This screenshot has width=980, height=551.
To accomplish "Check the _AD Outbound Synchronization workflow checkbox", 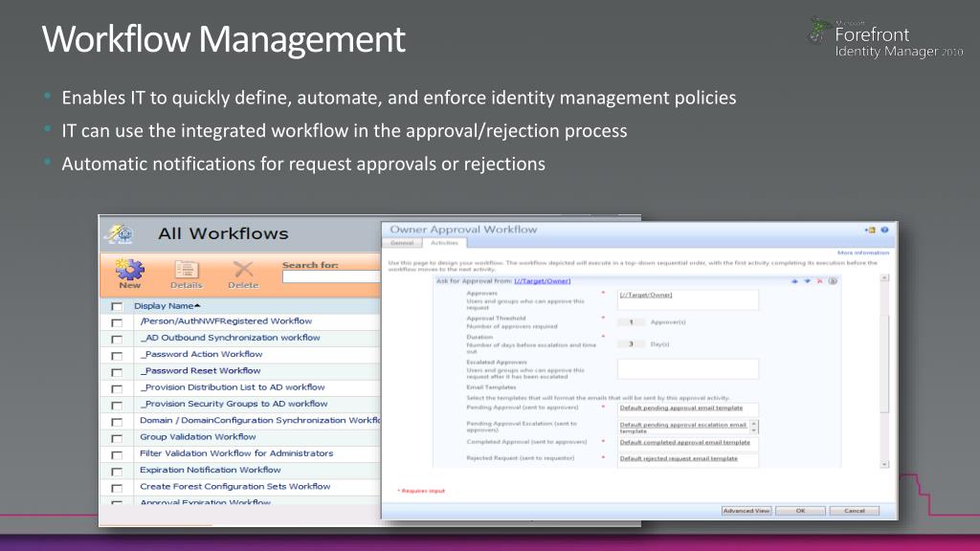I will point(117,340).
